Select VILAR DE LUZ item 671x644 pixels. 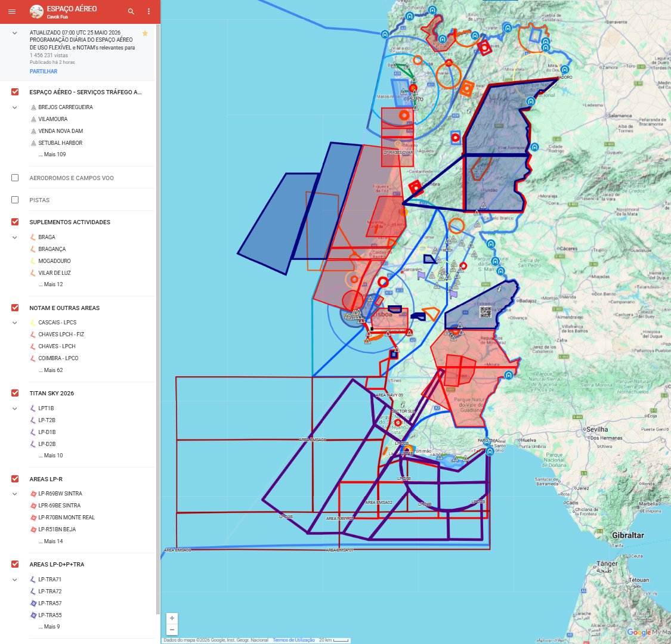pos(54,273)
